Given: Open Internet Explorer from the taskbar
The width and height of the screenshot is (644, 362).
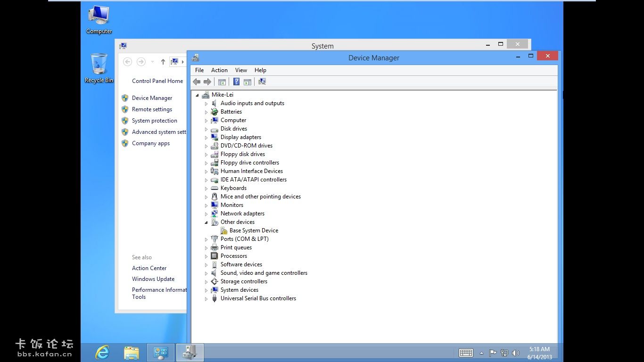Looking at the screenshot, I should tap(102, 352).
